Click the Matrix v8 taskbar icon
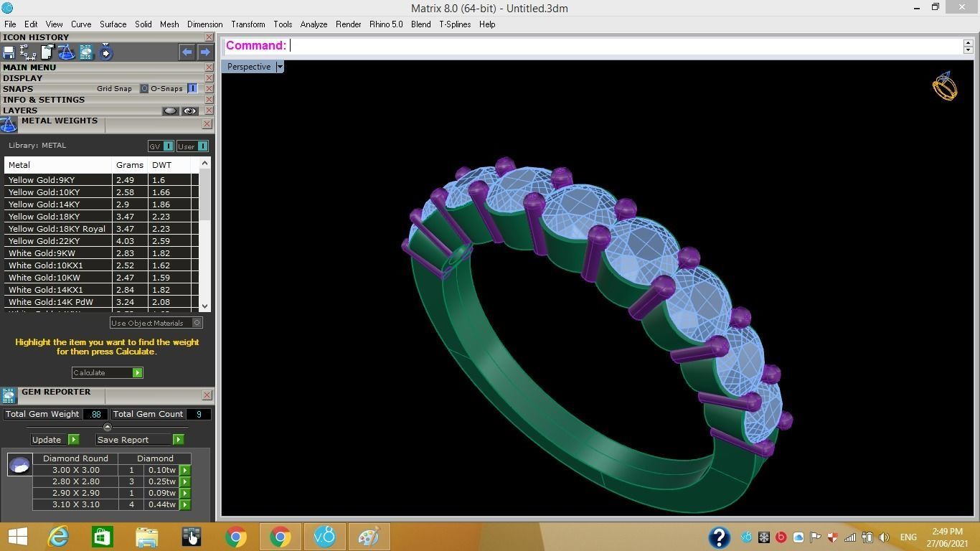 pyautogui.click(x=324, y=537)
